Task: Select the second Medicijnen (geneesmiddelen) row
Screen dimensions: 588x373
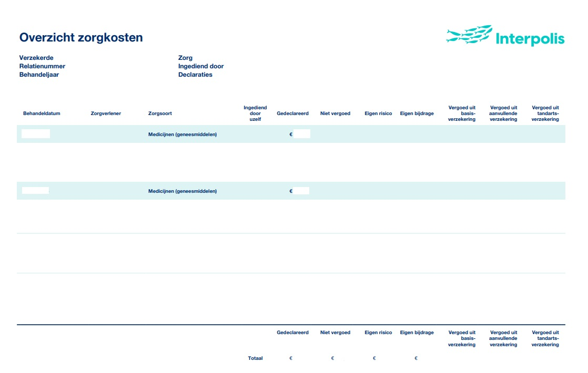Action: (x=183, y=191)
